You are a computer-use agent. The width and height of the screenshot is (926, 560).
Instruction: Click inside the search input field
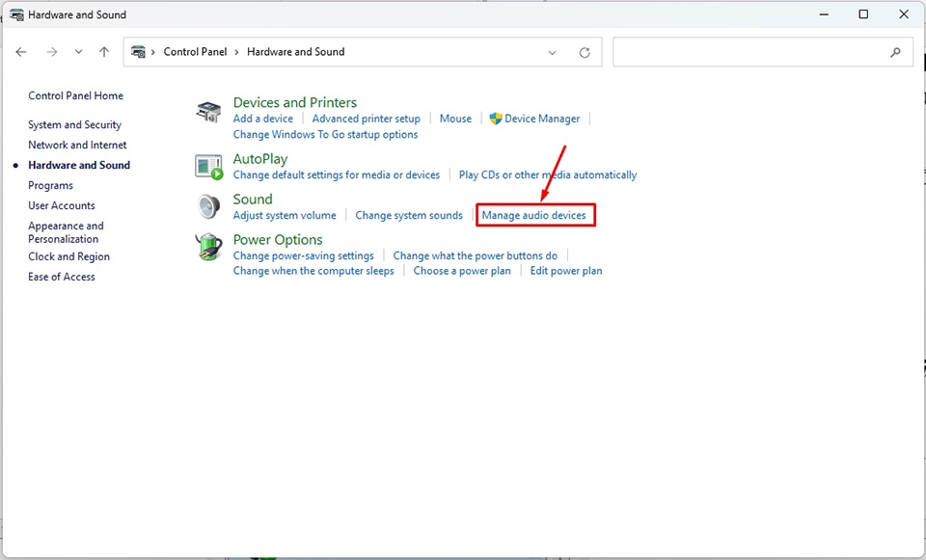(x=752, y=51)
